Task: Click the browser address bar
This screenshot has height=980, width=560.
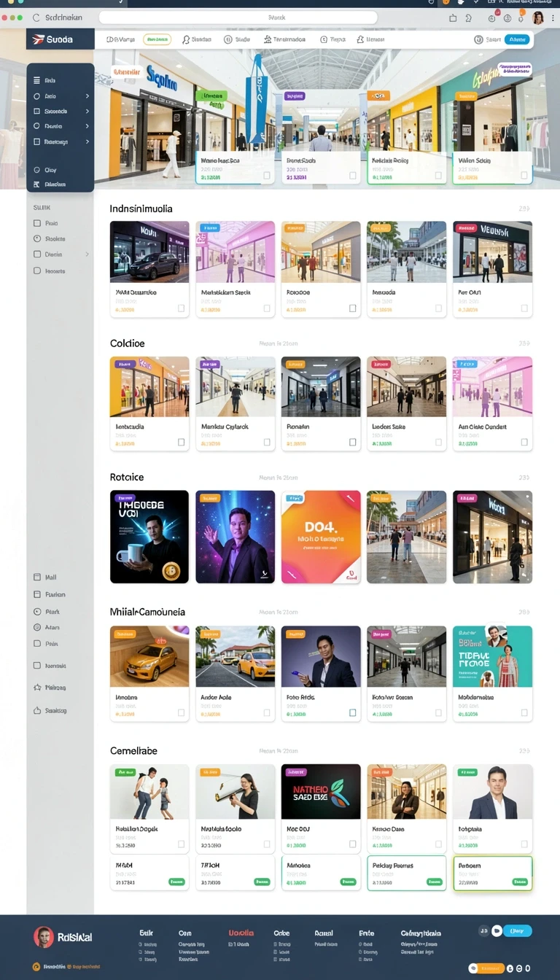Action: (x=238, y=17)
